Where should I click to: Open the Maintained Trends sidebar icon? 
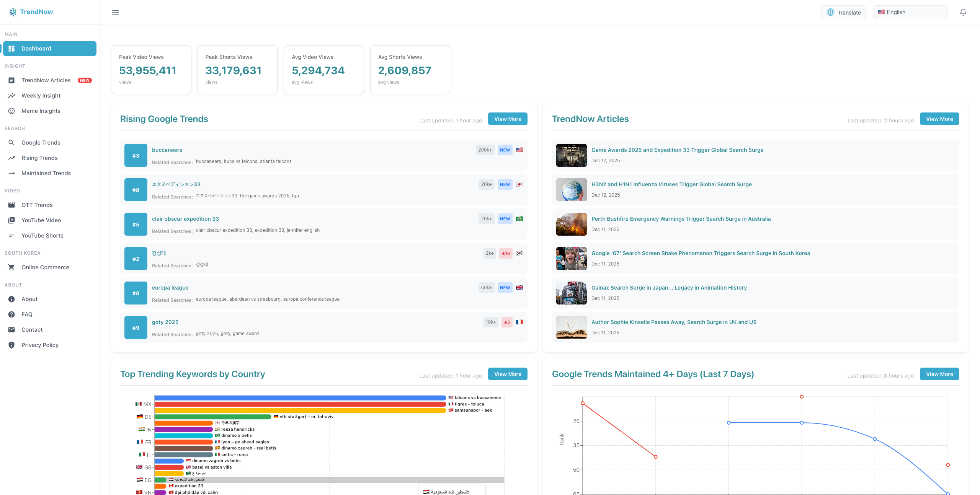pyautogui.click(x=12, y=173)
